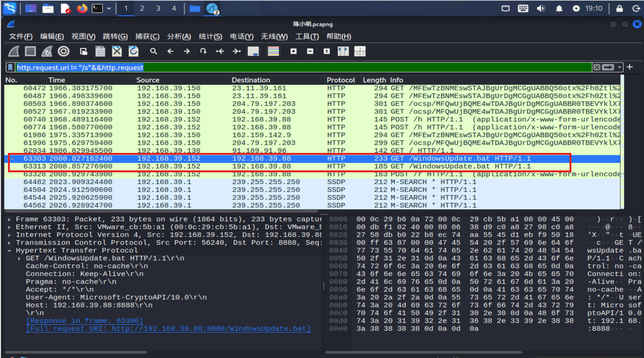
Task: Go back to previous packet
Action: coord(170,51)
